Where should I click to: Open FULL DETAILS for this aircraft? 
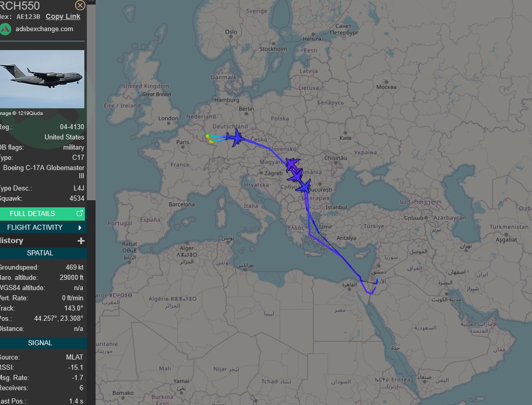[32, 213]
